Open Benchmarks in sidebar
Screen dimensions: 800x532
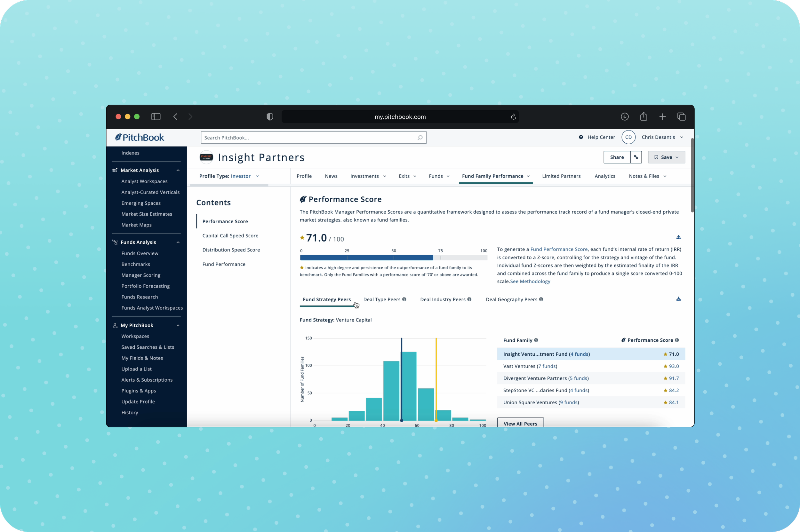click(x=135, y=264)
